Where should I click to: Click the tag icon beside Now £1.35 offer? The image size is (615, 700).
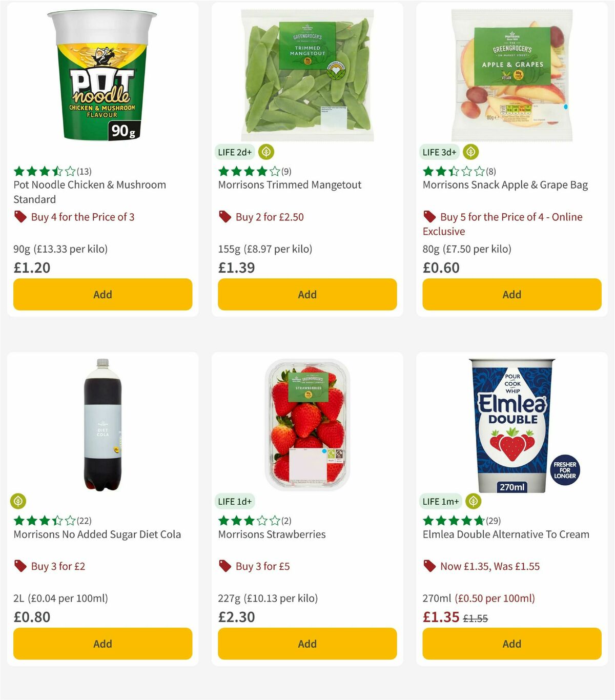(430, 566)
